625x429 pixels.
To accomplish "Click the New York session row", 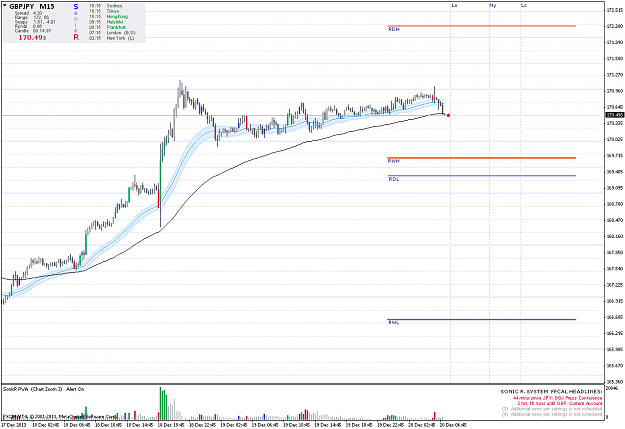I will click(111, 38).
